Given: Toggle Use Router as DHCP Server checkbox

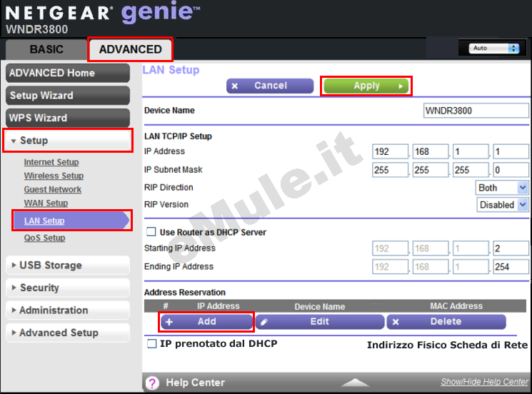Looking at the screenshot, I should (151, 232).
